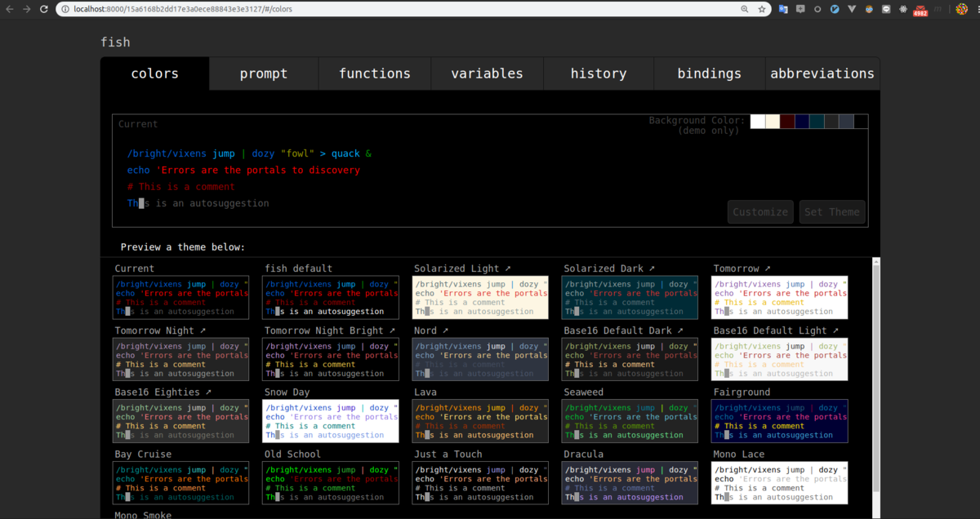Preview the fish default theme

(330, 297)
